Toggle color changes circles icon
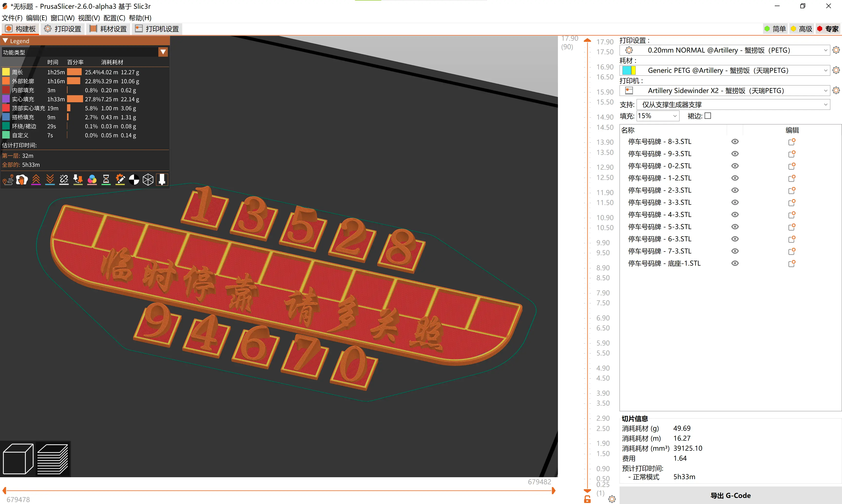 [92, 179]
